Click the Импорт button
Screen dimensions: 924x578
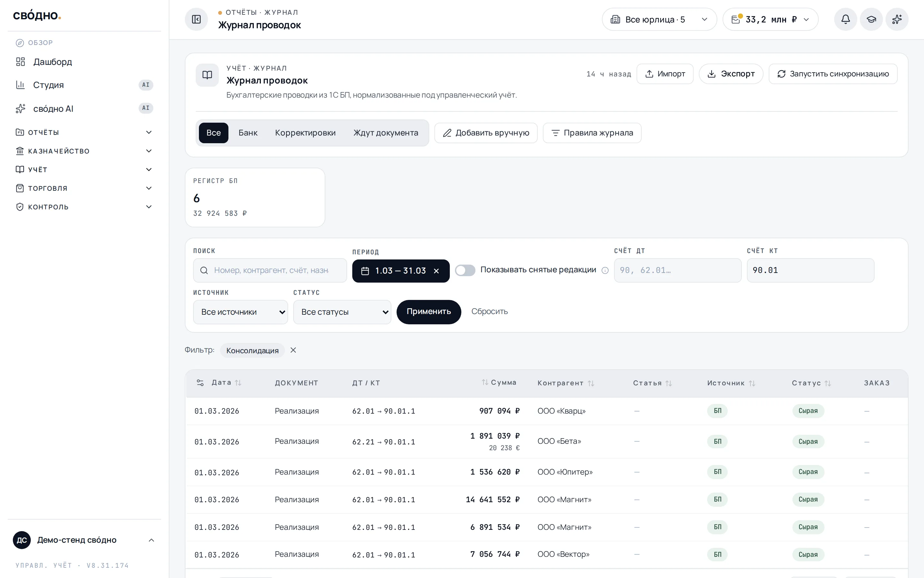(665, 74)
